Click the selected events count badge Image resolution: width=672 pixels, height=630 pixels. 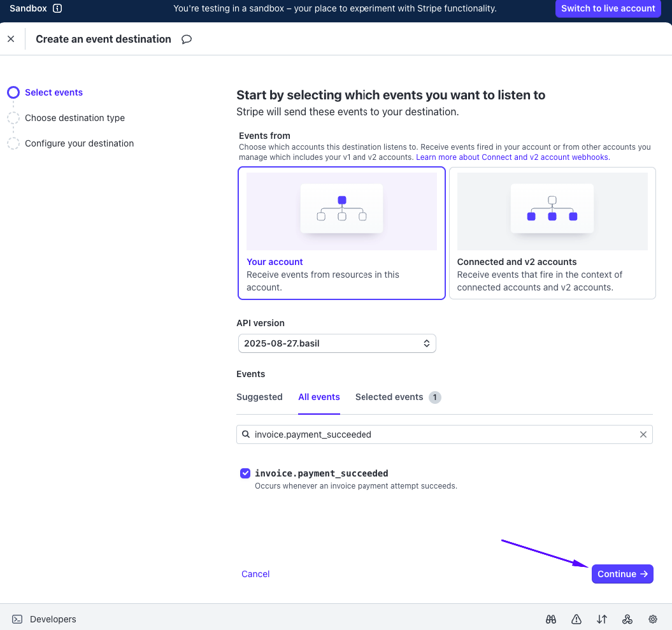click(434, 397)
